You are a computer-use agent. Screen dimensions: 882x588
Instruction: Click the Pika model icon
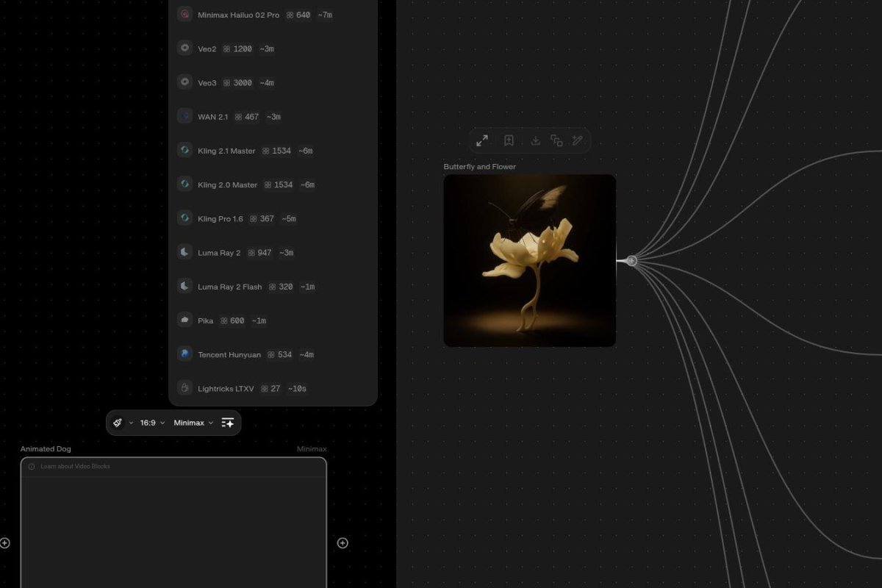(x=184, y=320)
